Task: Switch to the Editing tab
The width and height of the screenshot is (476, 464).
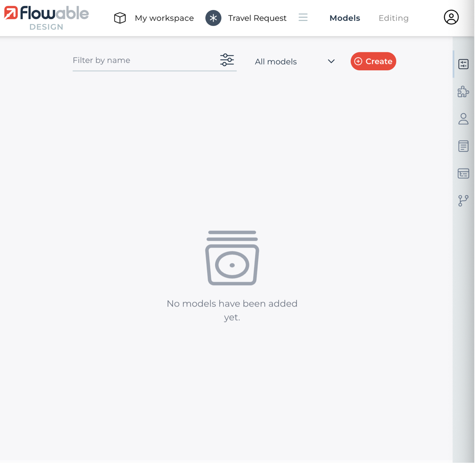Action: tap(393, 18)
